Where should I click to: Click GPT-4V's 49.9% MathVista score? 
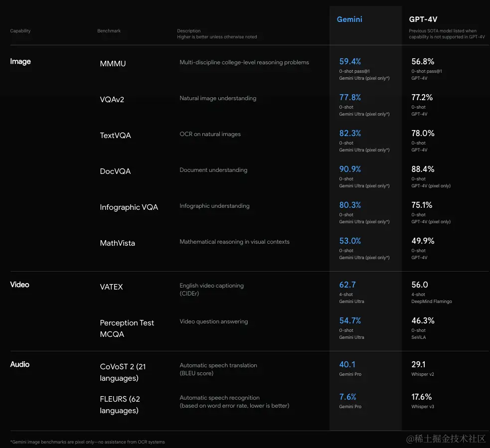point(423,241)
